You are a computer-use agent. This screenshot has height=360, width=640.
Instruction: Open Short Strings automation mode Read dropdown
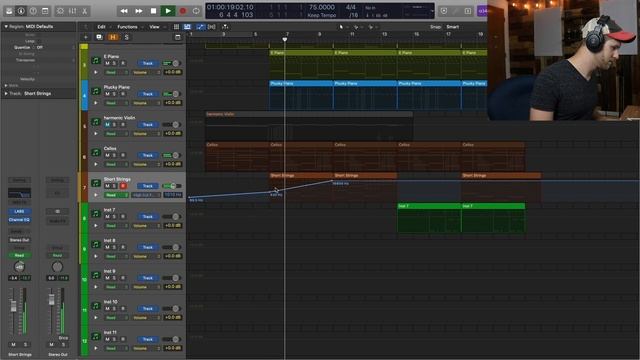pyautogui.click(x=116, y=195)
